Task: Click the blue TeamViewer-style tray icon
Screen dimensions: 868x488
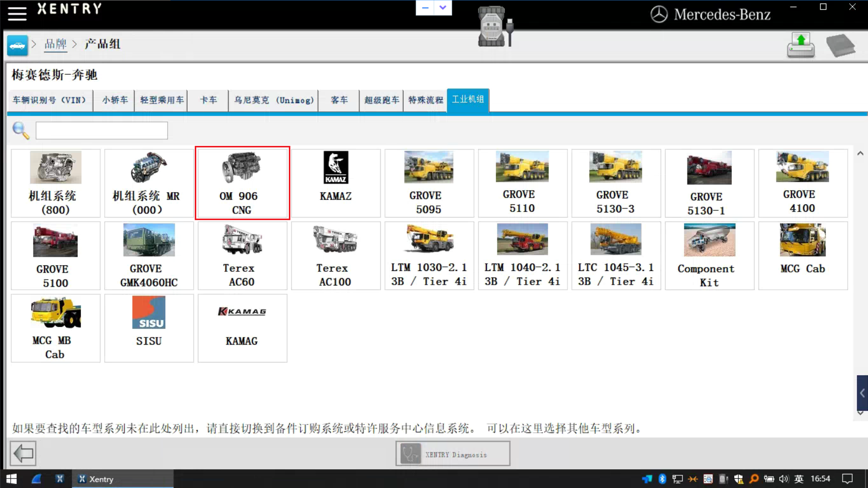Action: [x=647, y=479]
